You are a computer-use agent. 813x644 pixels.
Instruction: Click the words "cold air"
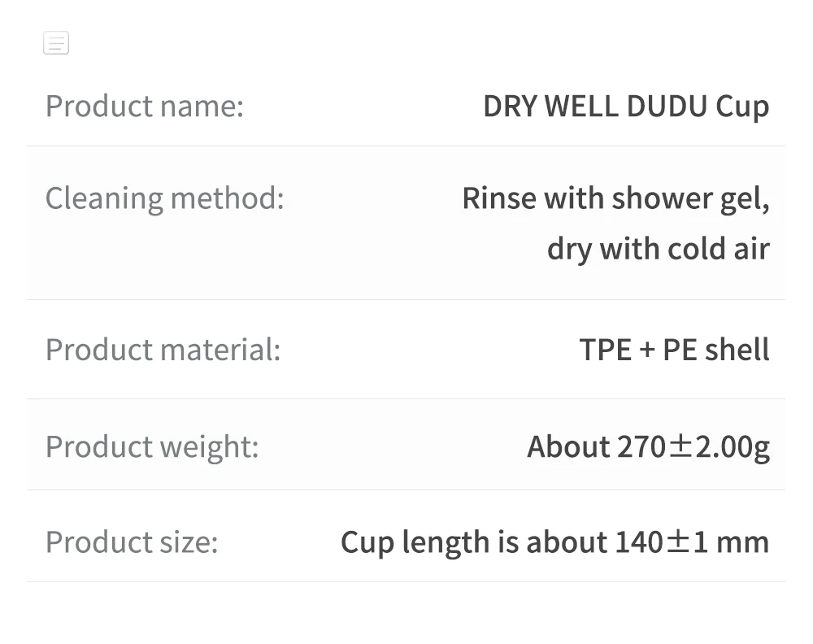718,249
